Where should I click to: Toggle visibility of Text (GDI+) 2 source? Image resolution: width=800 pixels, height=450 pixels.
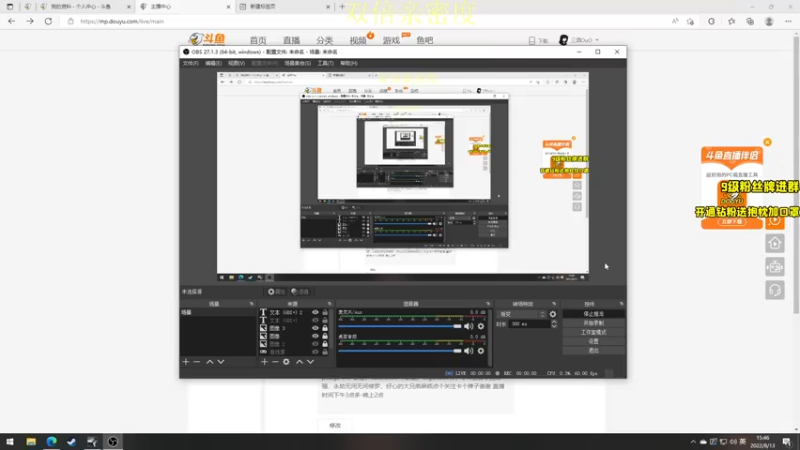(x=315, y=312)
